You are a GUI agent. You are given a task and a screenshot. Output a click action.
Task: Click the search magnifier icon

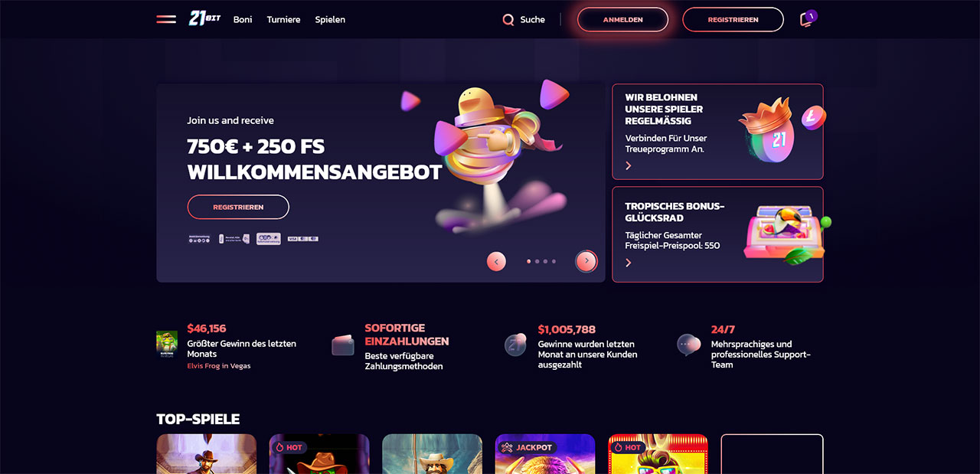pos(508,20)
